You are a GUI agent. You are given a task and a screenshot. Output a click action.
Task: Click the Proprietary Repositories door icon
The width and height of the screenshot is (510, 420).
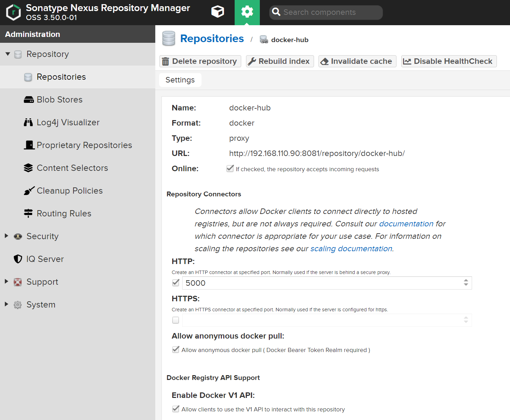(29, 145)
